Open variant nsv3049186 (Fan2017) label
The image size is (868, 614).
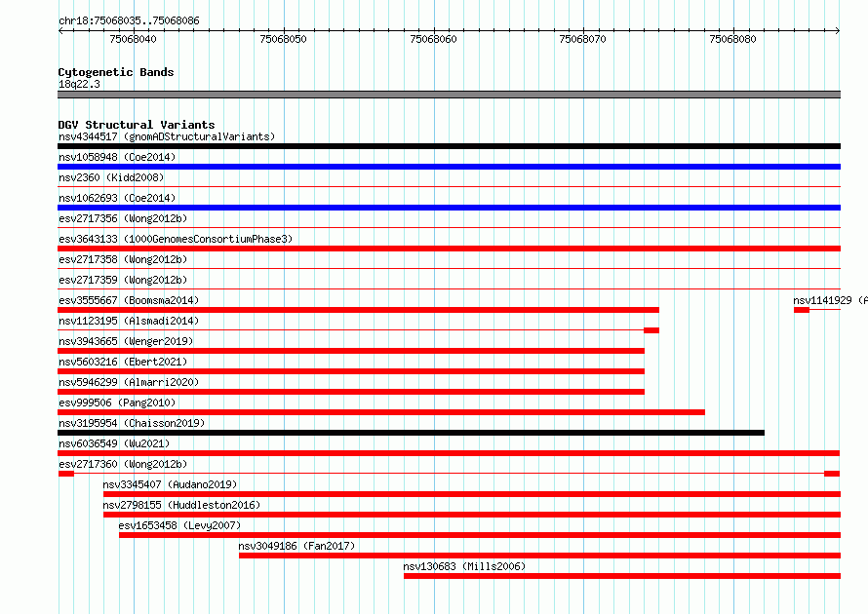296,546
